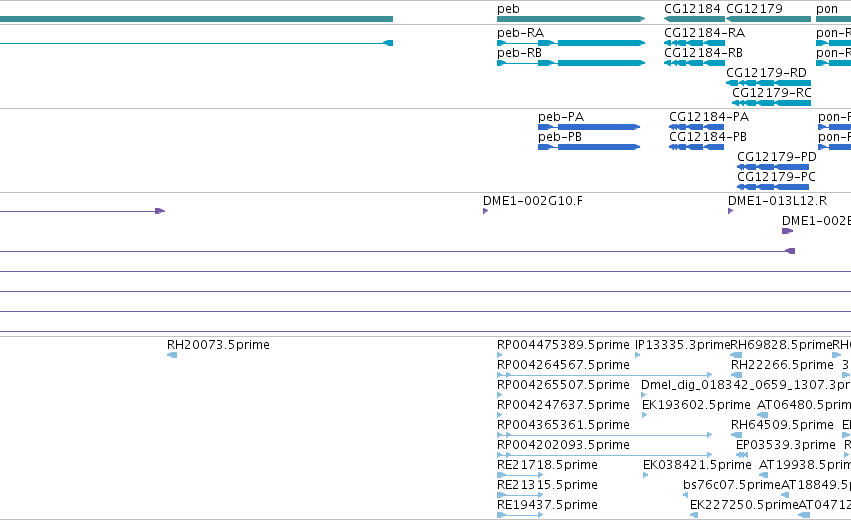Click protein peb-PB
Viewport: 851px width, 520px height.
[x=560, y=137]
